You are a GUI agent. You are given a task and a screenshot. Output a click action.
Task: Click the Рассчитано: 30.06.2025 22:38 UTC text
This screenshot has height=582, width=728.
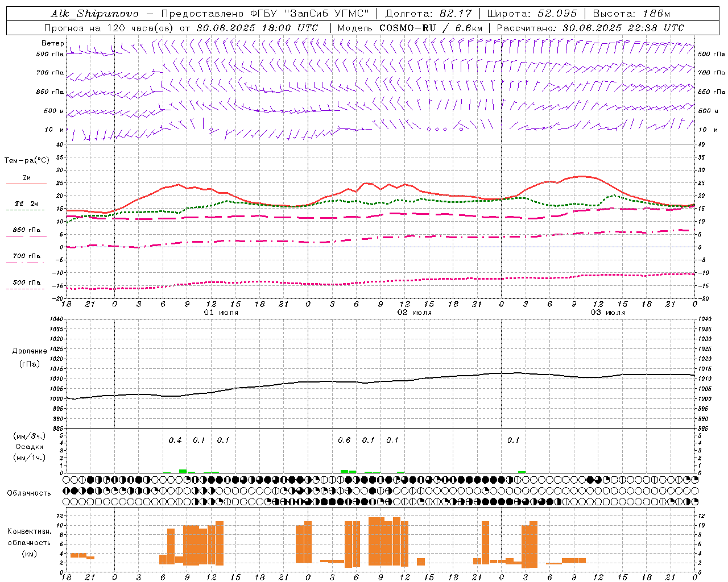[x=590, y=27]
